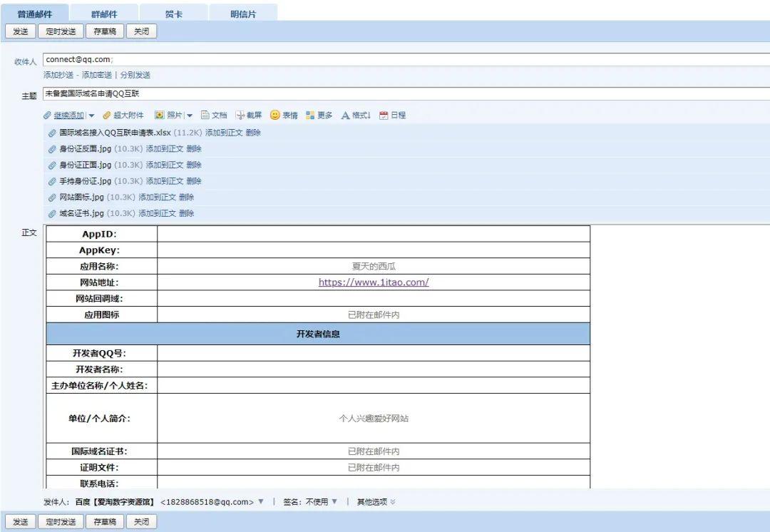Switch to the 普通邮件 tab
The width and height of the screenshot is (770, 532).
pos(34,14)
